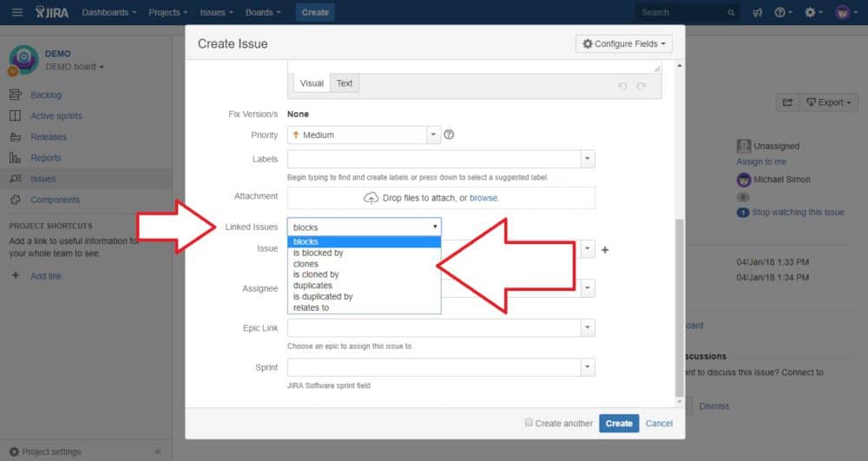
Task: Tick the Create another checkbox
Action: click(x=529, y=423)
